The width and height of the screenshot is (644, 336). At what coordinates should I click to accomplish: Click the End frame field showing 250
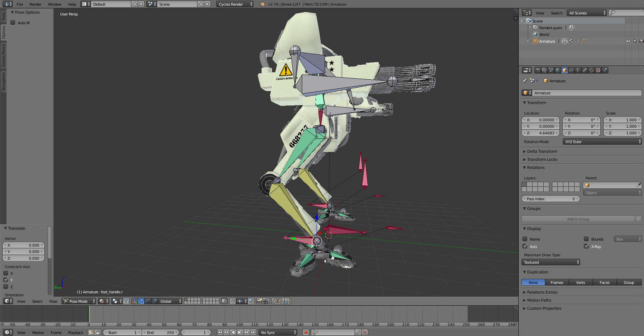point(160,332)
